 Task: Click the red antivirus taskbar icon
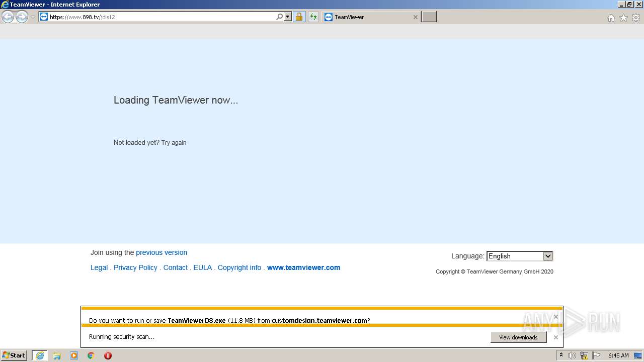(x=108, y=355)
